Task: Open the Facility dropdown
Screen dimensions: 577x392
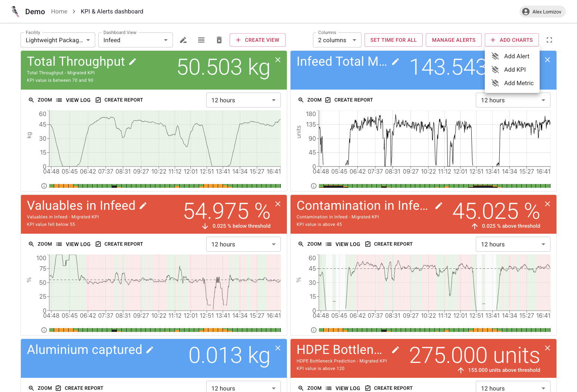Action: point(58,40)
